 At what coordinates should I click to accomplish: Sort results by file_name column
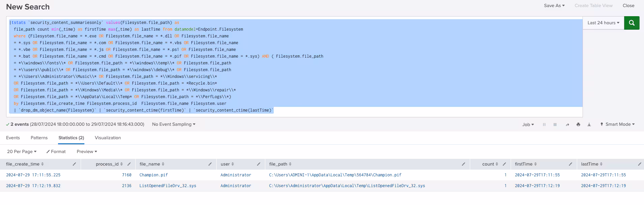point(152,164)
